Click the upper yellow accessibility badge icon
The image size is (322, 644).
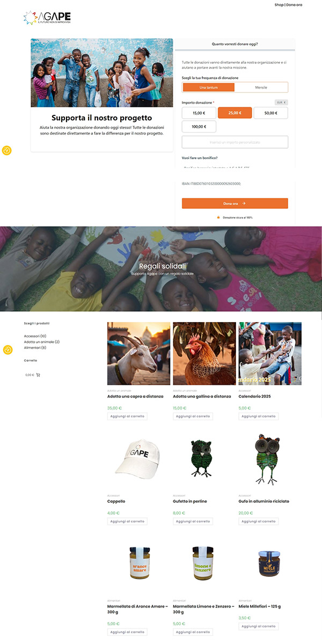pos(8,150)
